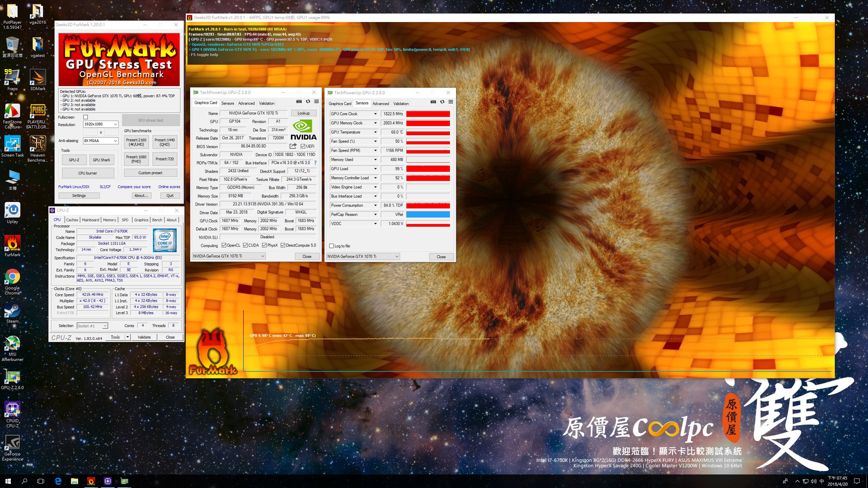The width and height of the screenshot is (868, 488).
Task: Click camera icon in GPU-Z Sensors window
Action: coord(433,102)
